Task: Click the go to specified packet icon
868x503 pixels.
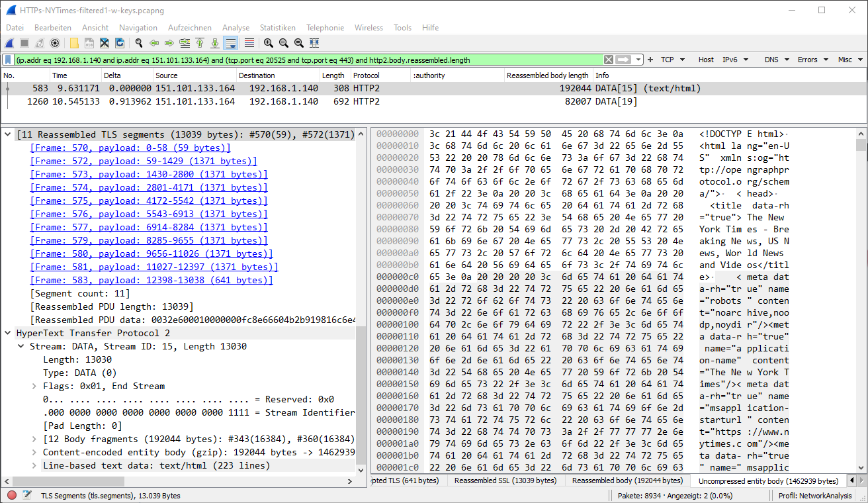Action: click(185, 43)
